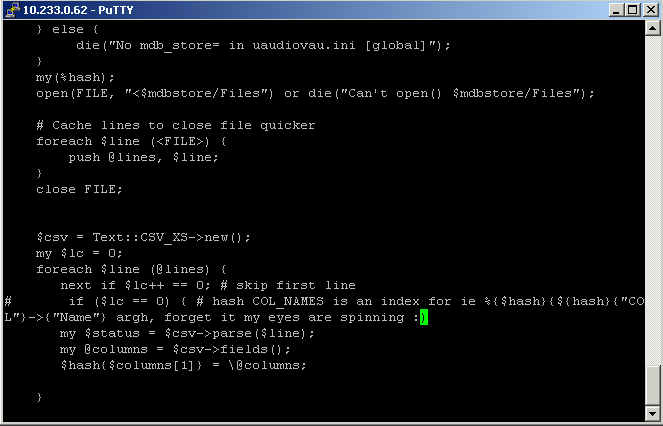Click the "my @columns = $csv->fields();" line
The height and width of the screenshot is (426, 663).
click(174, 349)
